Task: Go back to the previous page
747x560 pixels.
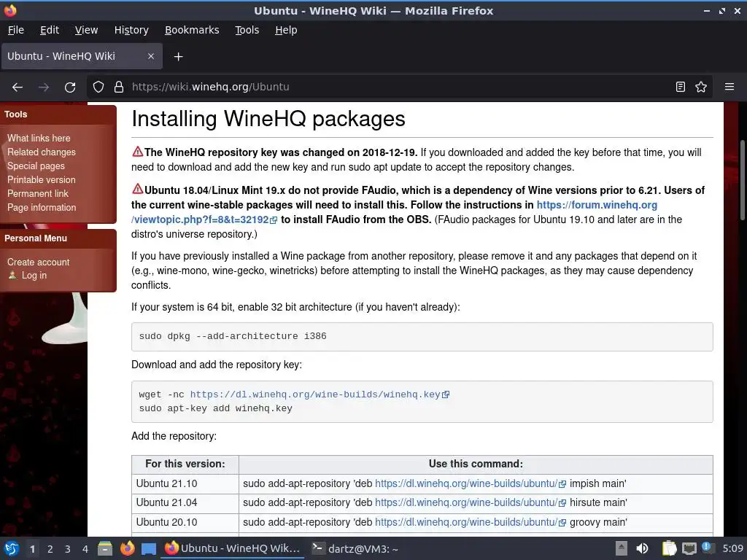Action: tap(18, 87)
